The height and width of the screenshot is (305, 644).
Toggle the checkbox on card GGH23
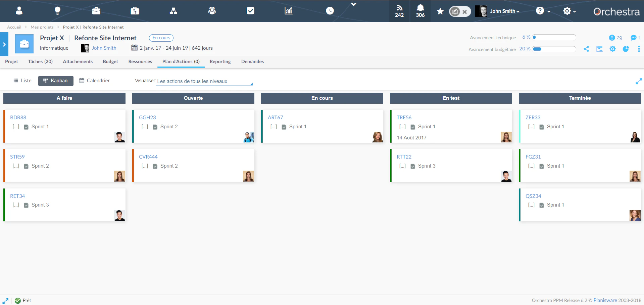click(155, 127)
